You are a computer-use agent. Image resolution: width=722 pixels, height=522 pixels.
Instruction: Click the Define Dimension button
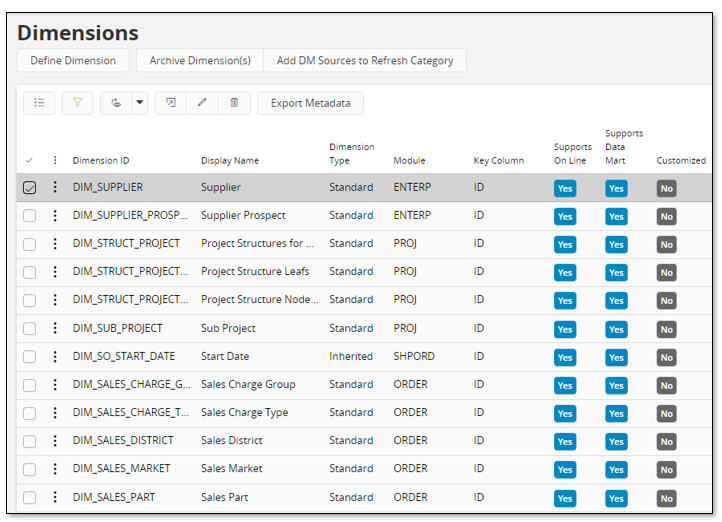(x=73, y=61)
